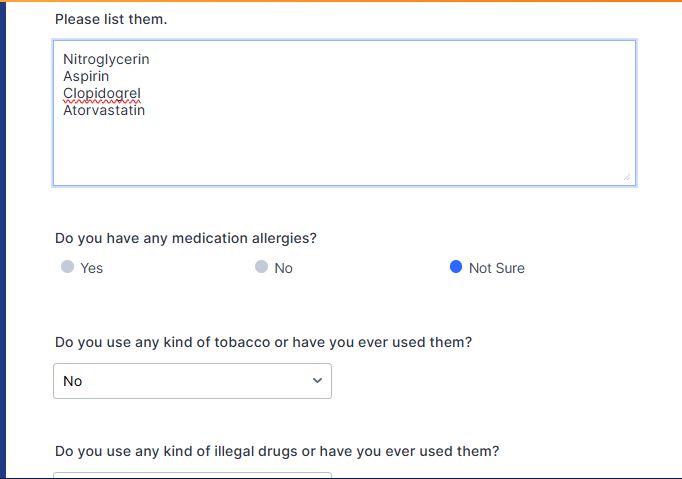Click the chevron arrow on tobacco dropdown
Screen dimensions: 682x479
click(x=318, y=381)
